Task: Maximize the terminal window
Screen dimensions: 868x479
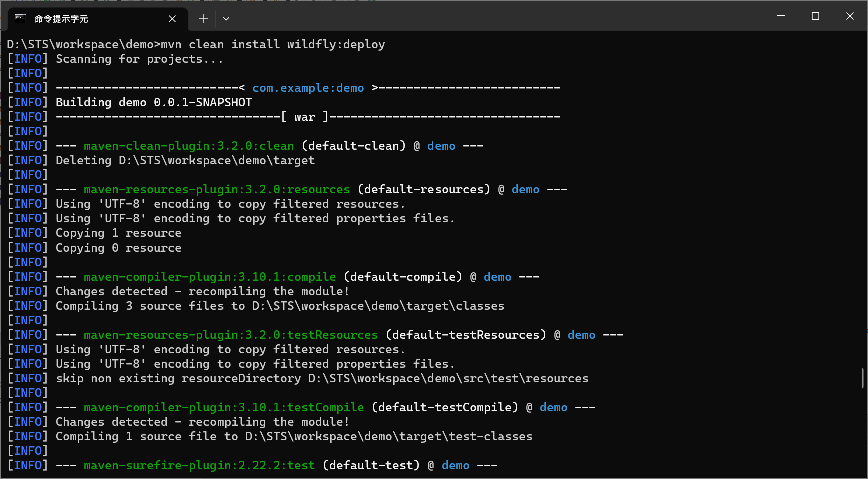Action: click(x=815, y=16)
